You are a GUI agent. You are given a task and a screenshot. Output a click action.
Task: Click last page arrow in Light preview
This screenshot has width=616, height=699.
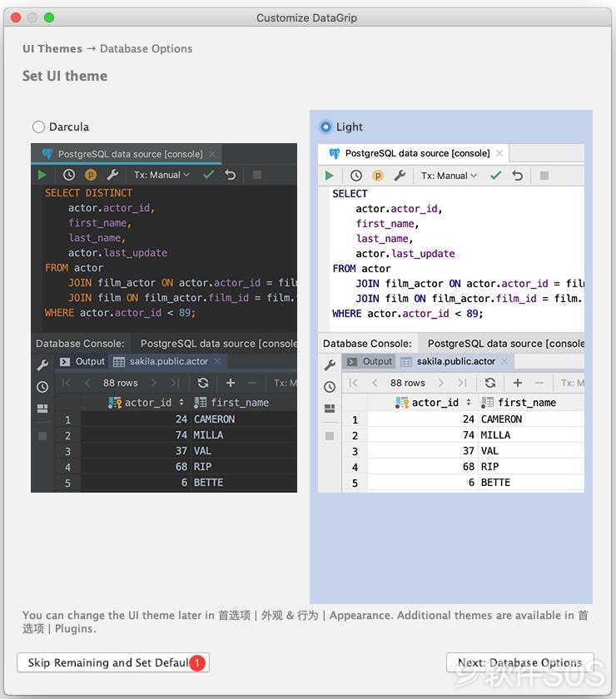point(462,383)
